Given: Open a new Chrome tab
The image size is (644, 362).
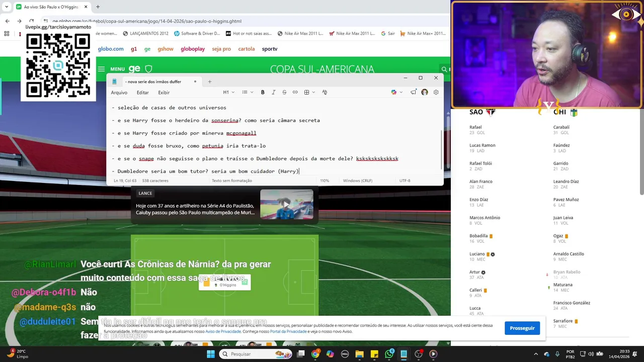Looking at the screenshot, I should point(98,7).
